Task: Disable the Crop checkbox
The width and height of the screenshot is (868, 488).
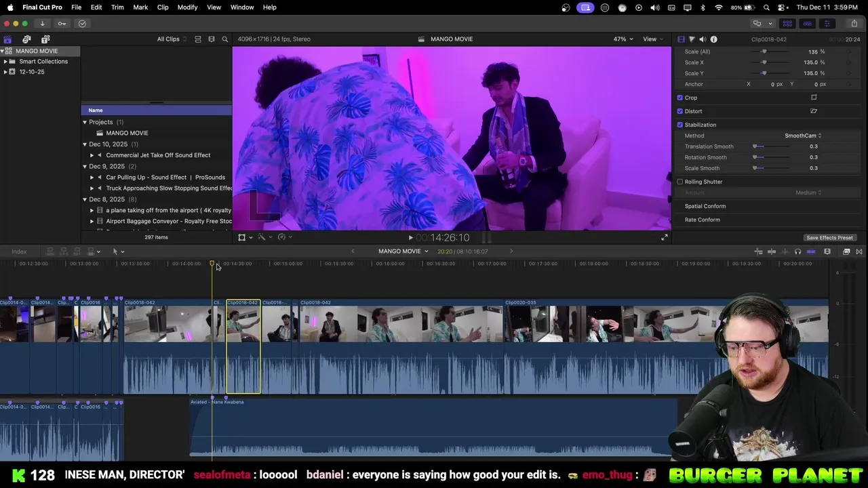Action: pos(680,98)
